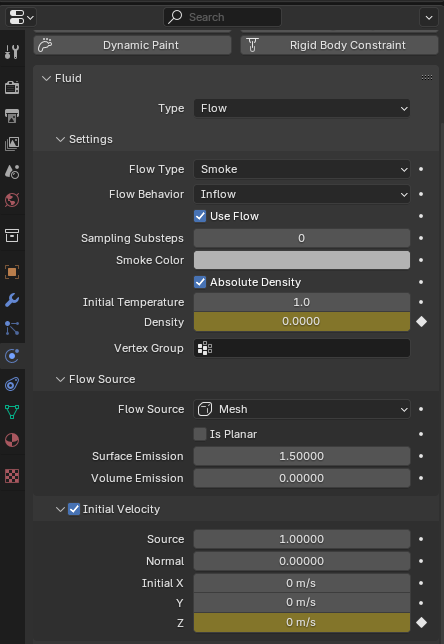This screenshot has height=644, width=444.
Task: Click the Dynamic Paint button
Action: point(132,45)
